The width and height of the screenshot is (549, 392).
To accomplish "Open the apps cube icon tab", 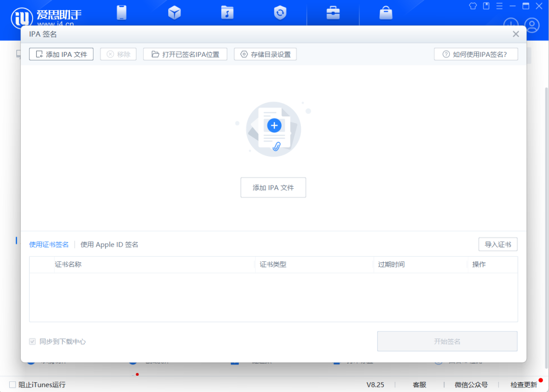I will [174, 13].
